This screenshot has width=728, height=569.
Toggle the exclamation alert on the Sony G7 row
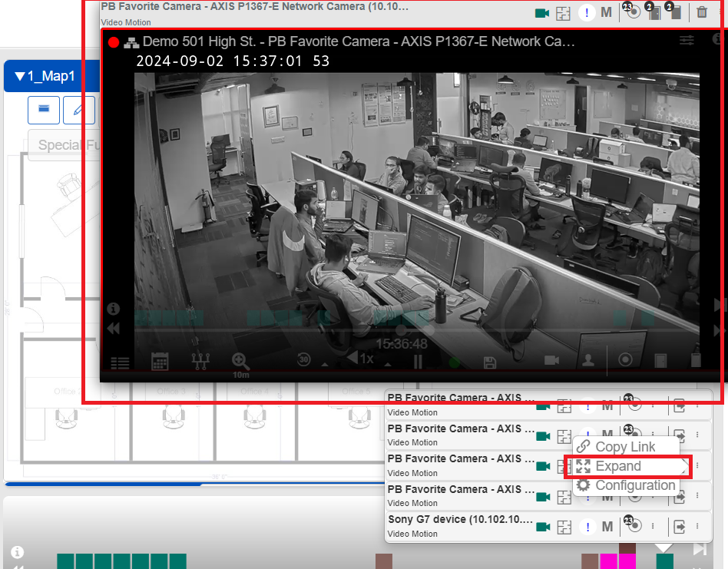point(587,526)
